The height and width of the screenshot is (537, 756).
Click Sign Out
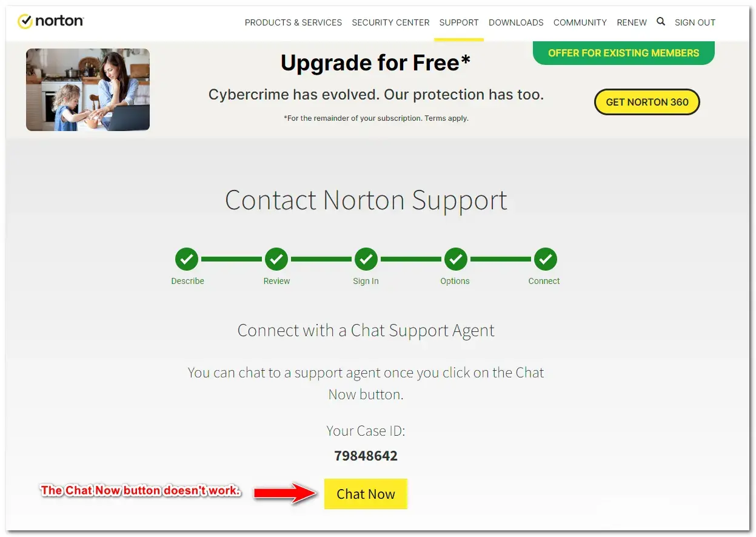695,22
